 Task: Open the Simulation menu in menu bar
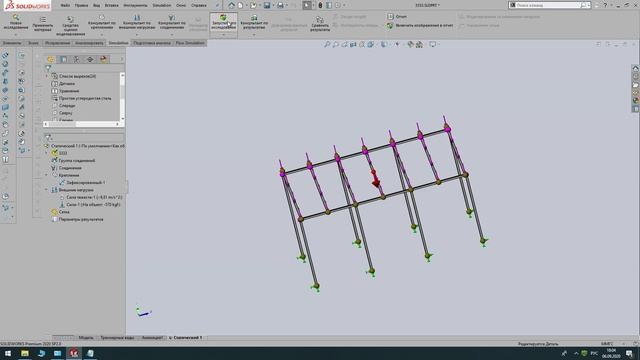click(162, 6)
